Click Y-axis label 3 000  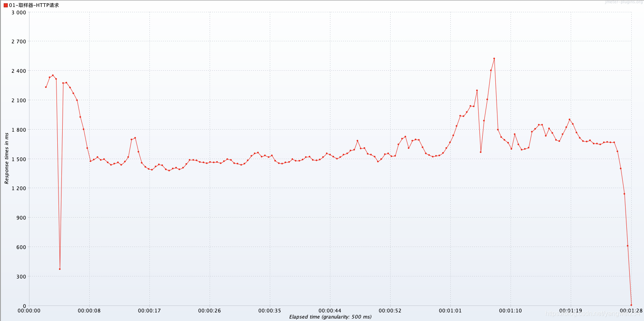pos(18,12)
